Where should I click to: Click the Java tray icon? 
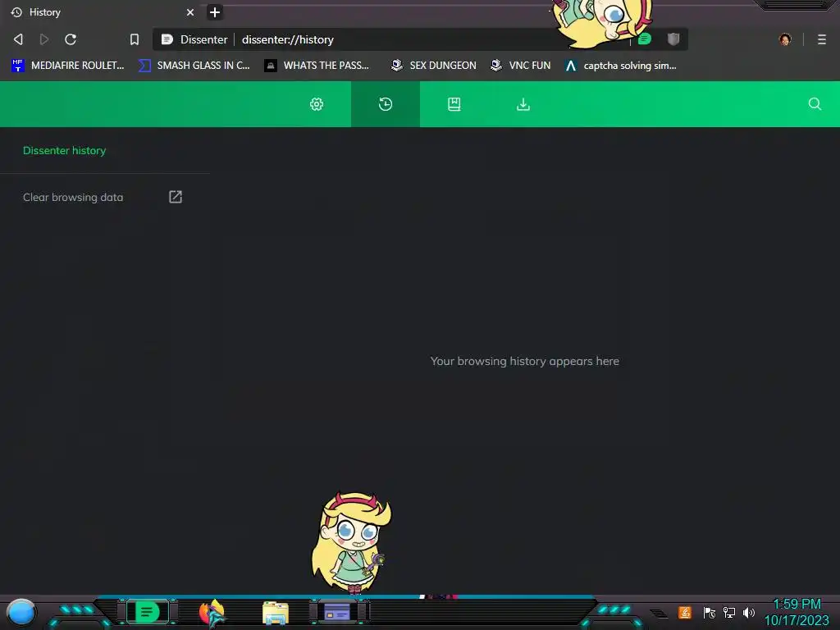pos(685,612)
